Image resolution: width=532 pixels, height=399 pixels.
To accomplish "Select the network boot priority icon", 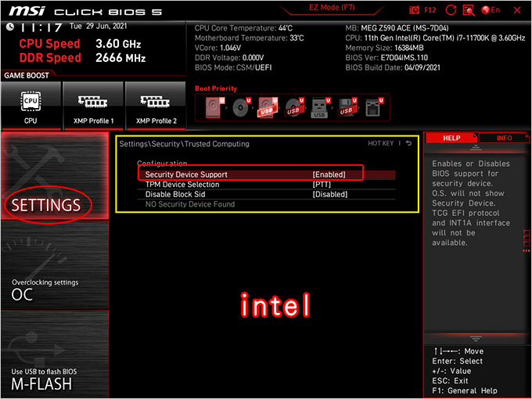I will tap(374, 107).
